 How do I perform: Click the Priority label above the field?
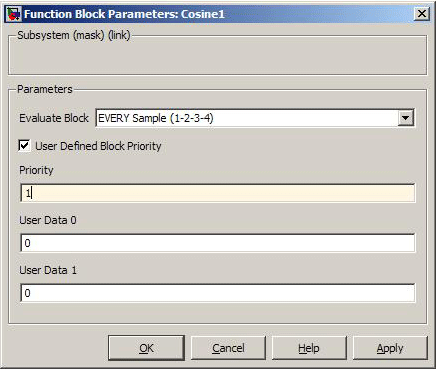pyautogui.click(x=36, y=170)
